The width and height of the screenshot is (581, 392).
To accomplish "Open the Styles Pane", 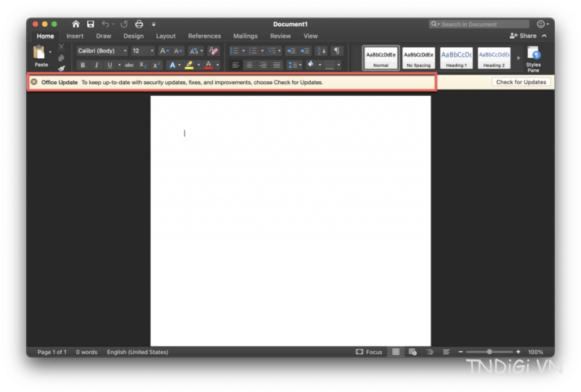I will pyautogui.click(x=533, y=59).
